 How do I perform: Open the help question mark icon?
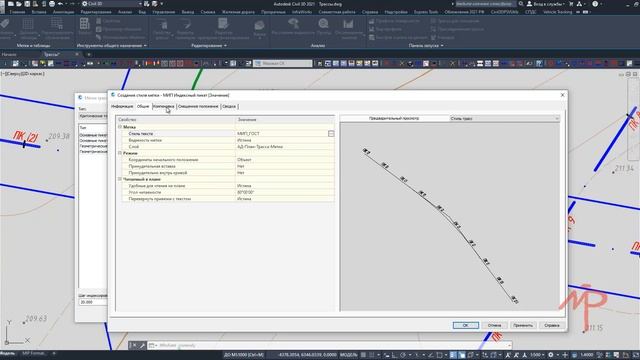595,4
